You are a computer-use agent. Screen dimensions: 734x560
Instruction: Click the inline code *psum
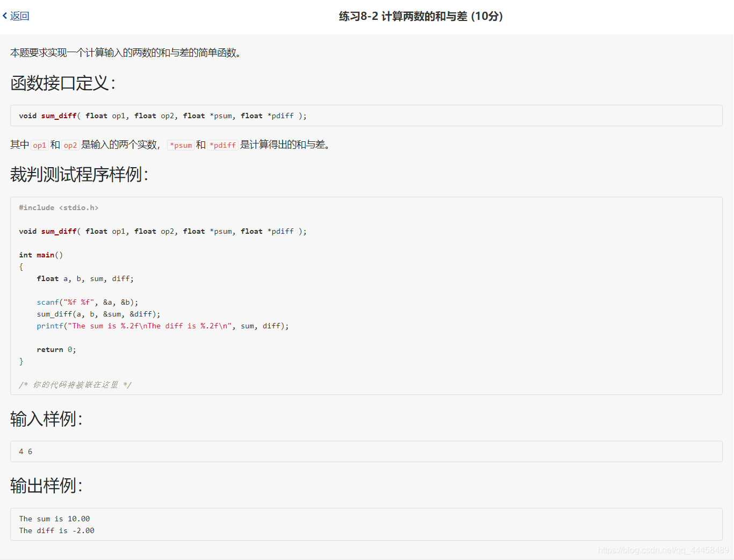point(181,145)
